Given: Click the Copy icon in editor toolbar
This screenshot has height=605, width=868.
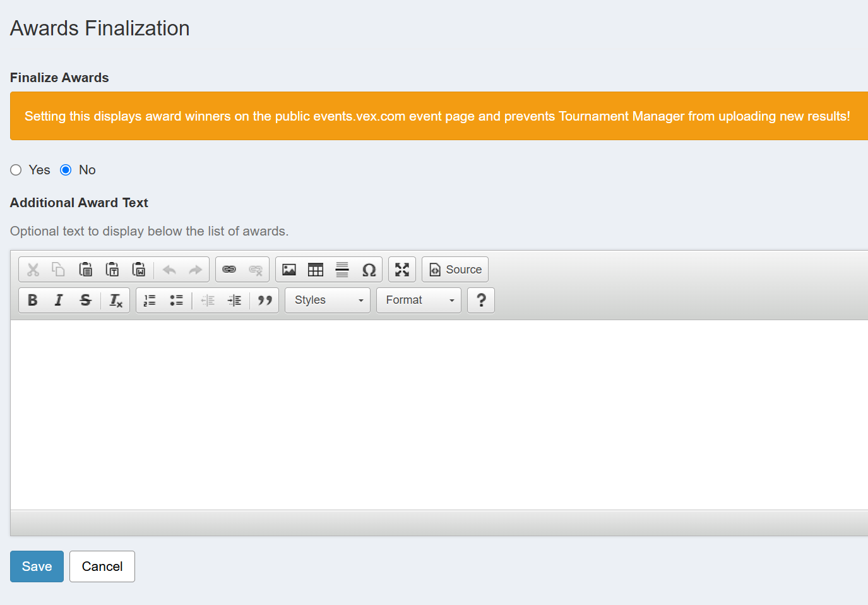Looking at the screenshot, I should pos(59,270).
